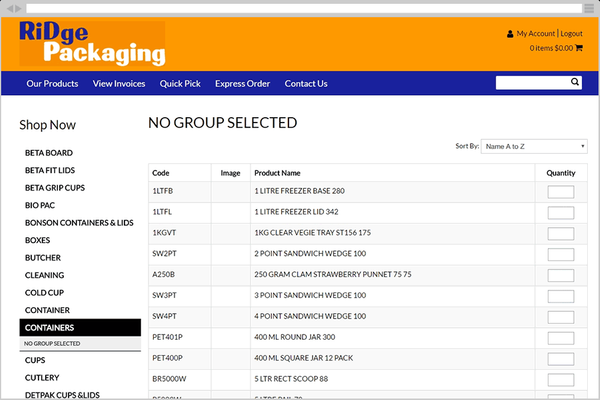The image size is (600, 400).
Task: Open Quick Pick page
Action: pyautogui.click(x=180, y=83)
